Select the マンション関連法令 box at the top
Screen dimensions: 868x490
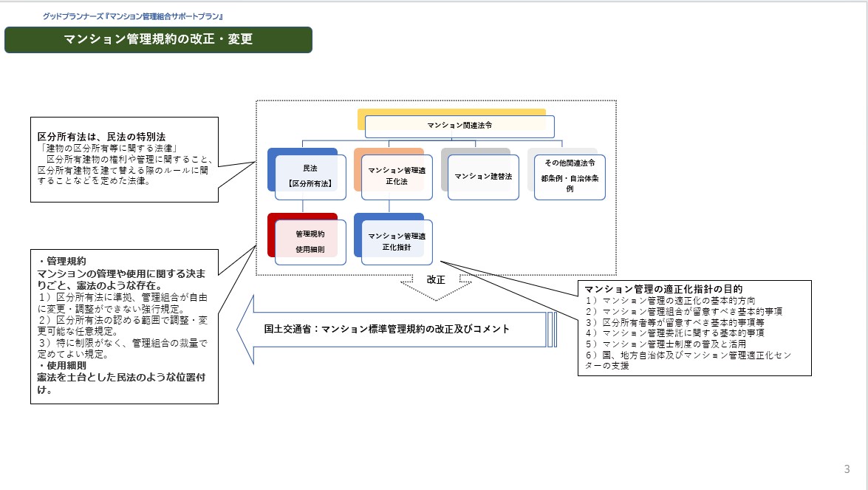pos(459,126)
